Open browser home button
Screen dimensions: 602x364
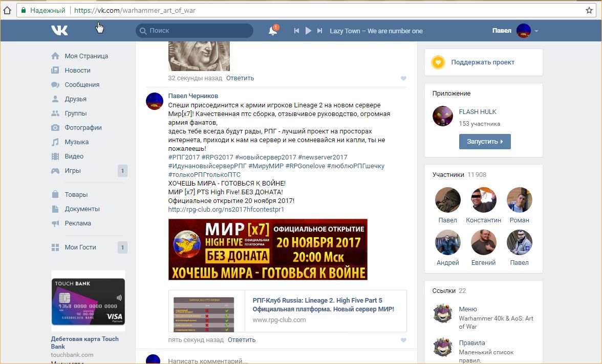pyautogui.click(x=7, y=10)
